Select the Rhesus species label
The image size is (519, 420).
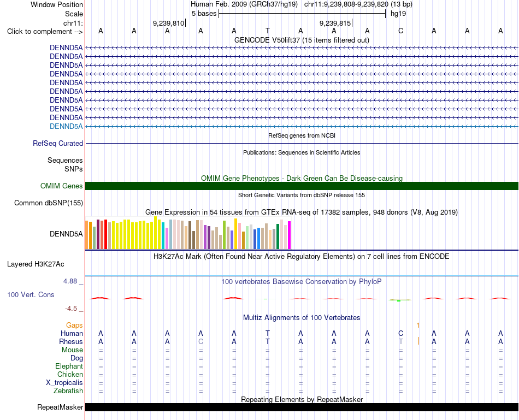(71, 341)
